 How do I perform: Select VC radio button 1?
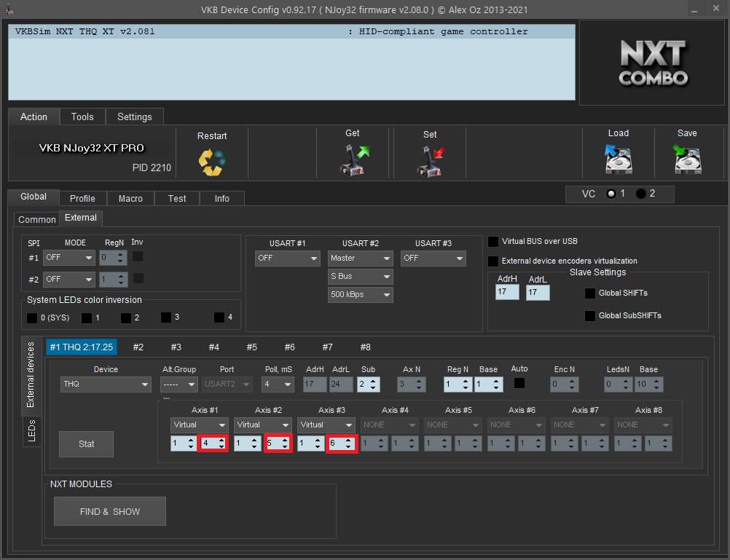click(x=611, y=194)
